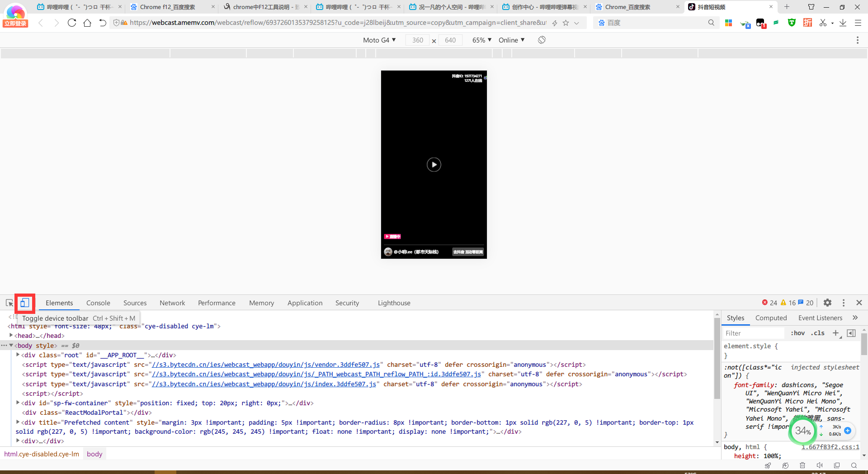This screenshot has width=868, height=474.
Task: Switch to the Console tab
Action: click(98, 303)
